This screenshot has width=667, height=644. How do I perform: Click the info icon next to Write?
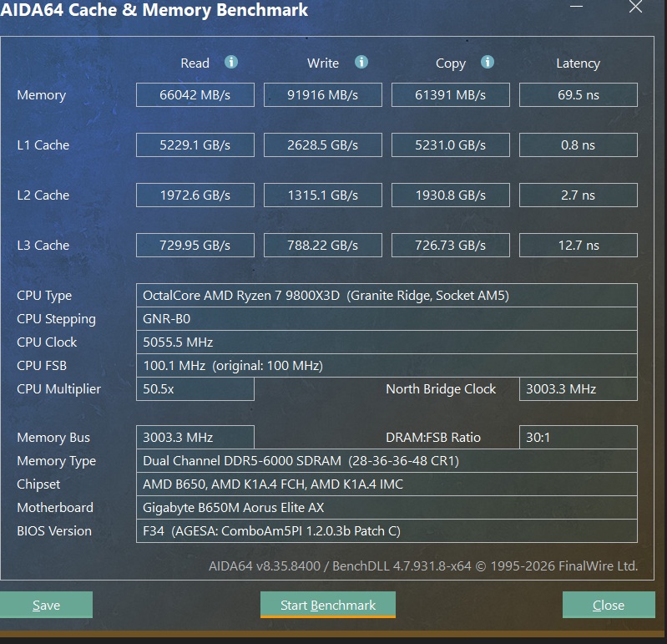361,62
